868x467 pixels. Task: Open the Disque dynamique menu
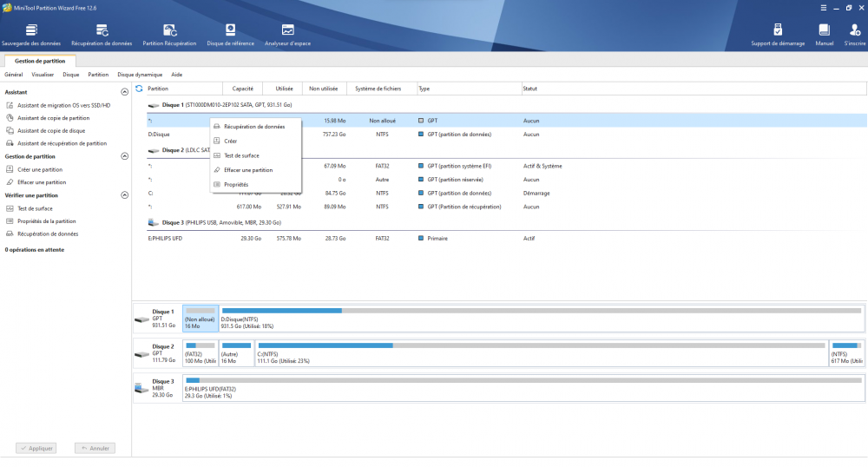click(x=140, y=75)
